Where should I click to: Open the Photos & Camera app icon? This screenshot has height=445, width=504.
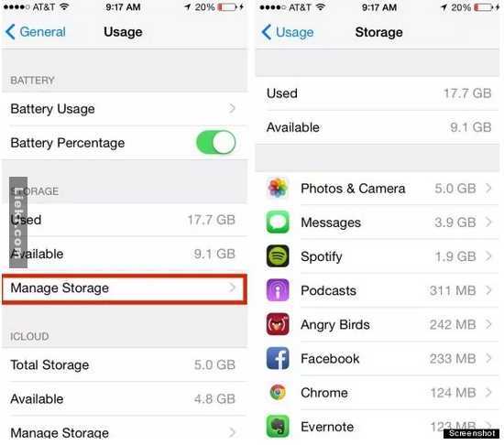click(x=278, y=188)
